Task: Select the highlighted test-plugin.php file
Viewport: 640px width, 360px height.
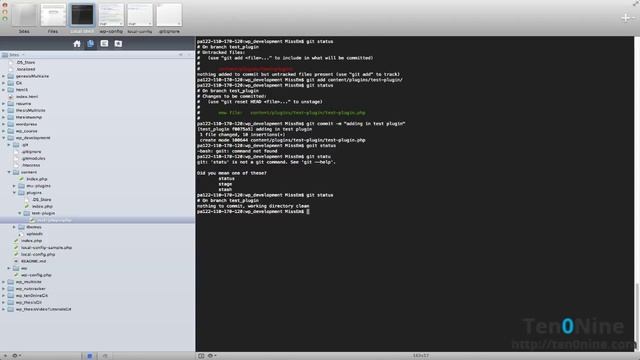Action: coord(97,220)
